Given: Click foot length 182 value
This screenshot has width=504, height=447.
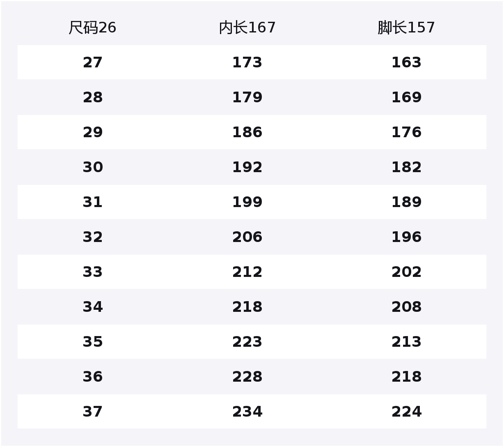Looking at the screenshot, I should (406, 167).
